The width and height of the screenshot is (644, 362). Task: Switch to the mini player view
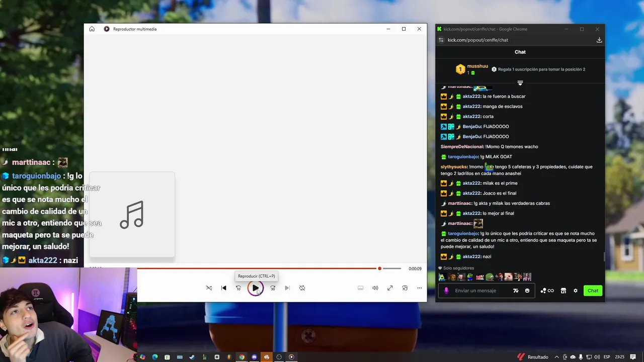coord(405,288)
